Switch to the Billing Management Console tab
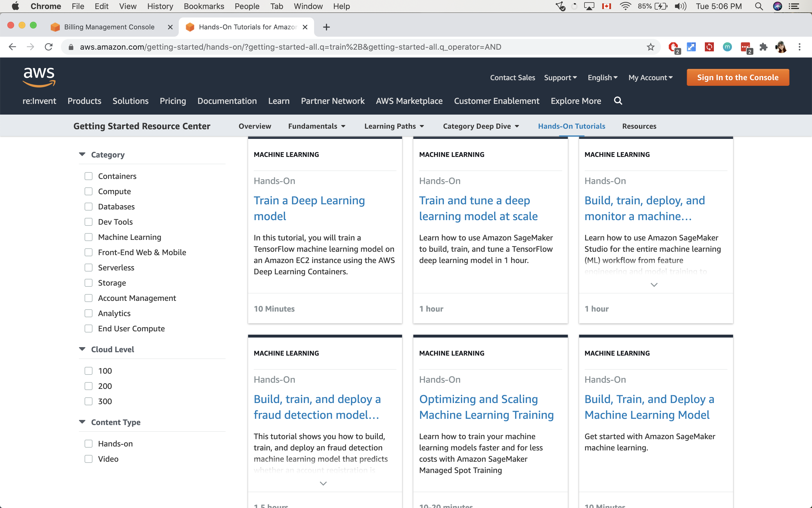 coord(109,27)
